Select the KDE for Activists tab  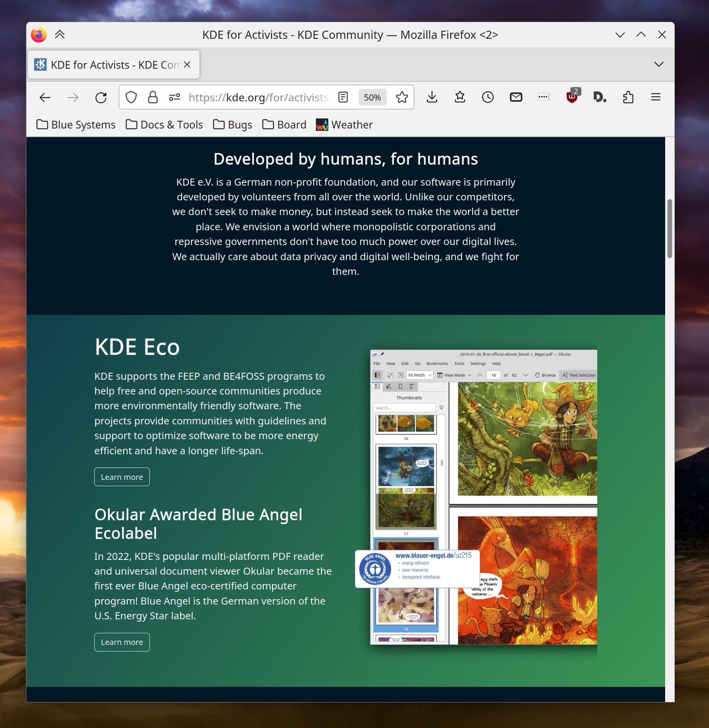pos(109,65)
